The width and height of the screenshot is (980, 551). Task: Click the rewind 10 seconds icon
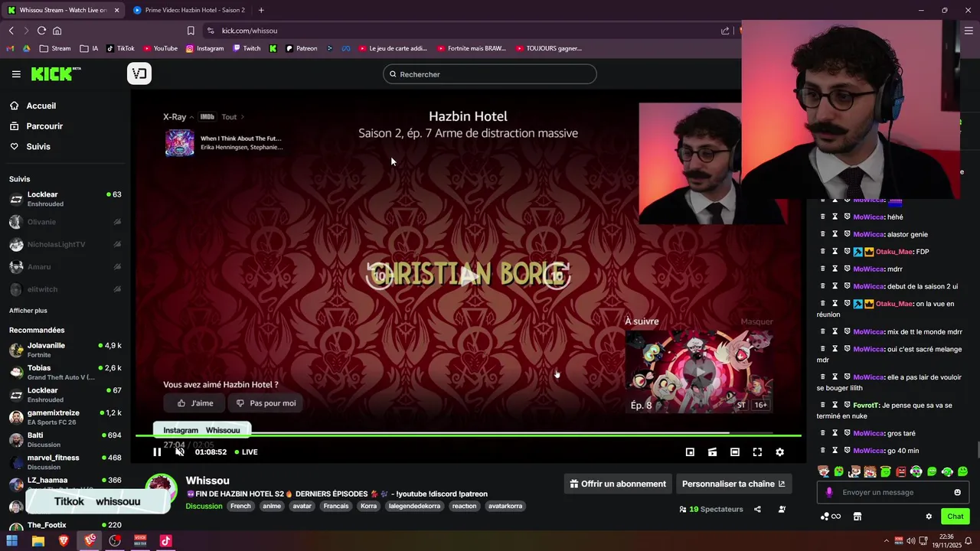tap(379, 275)
